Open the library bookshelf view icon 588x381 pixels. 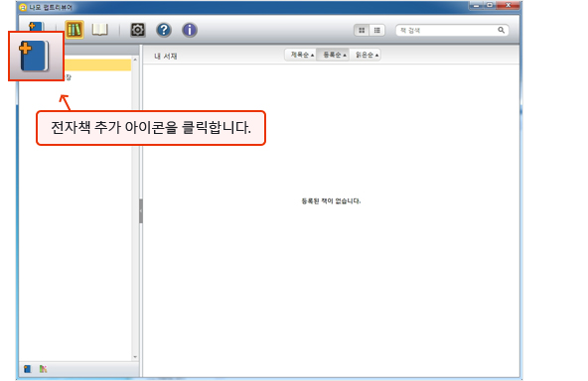[73, 30]
